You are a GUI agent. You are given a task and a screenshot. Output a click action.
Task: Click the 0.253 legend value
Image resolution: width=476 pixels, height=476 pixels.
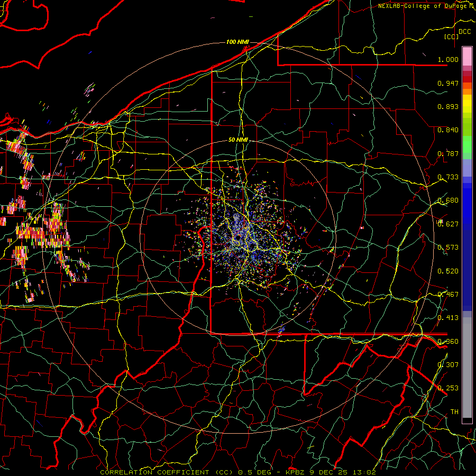[448, 388]
